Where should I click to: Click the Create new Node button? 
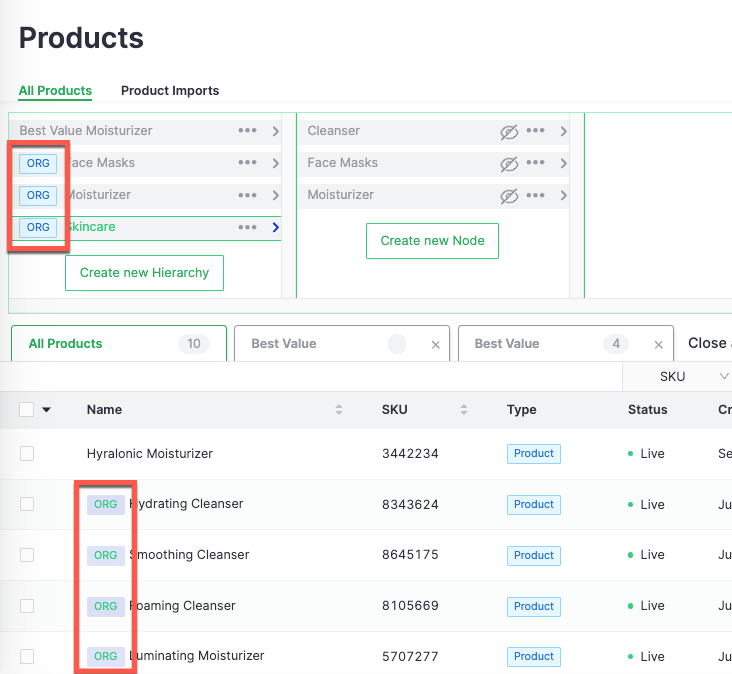pos(432,241)
